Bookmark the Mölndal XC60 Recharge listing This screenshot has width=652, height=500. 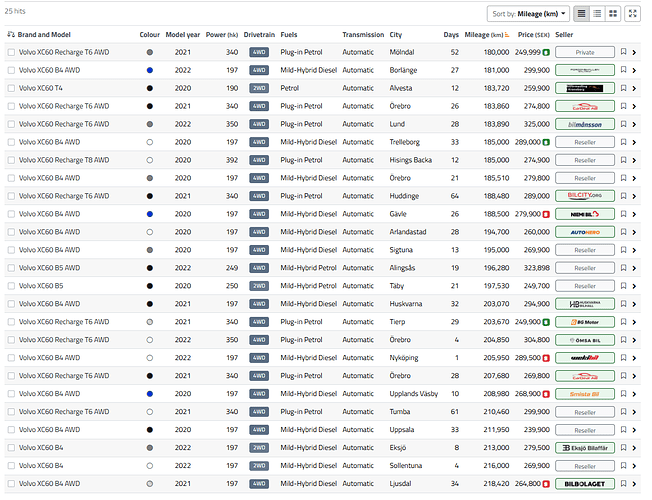pos(623,52)
